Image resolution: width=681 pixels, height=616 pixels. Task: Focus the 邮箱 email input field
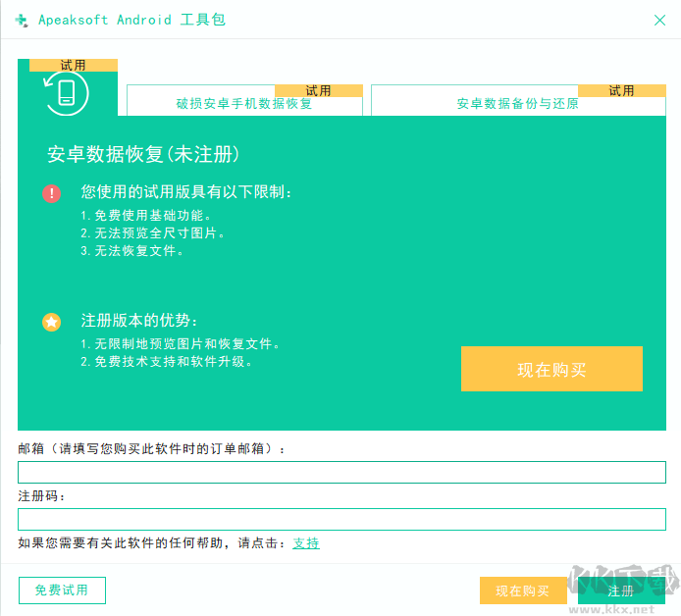coord(341,473)
